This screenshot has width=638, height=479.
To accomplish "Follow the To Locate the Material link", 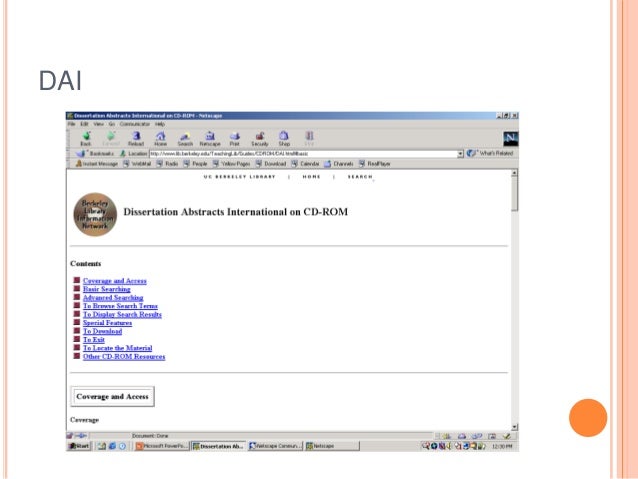I will point(118,348).
